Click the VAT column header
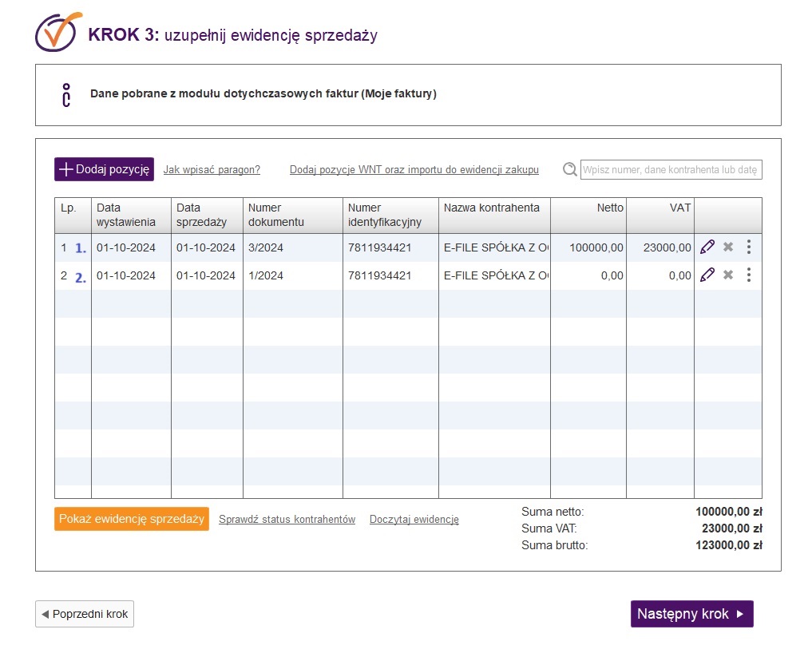 tap(660, 216)
